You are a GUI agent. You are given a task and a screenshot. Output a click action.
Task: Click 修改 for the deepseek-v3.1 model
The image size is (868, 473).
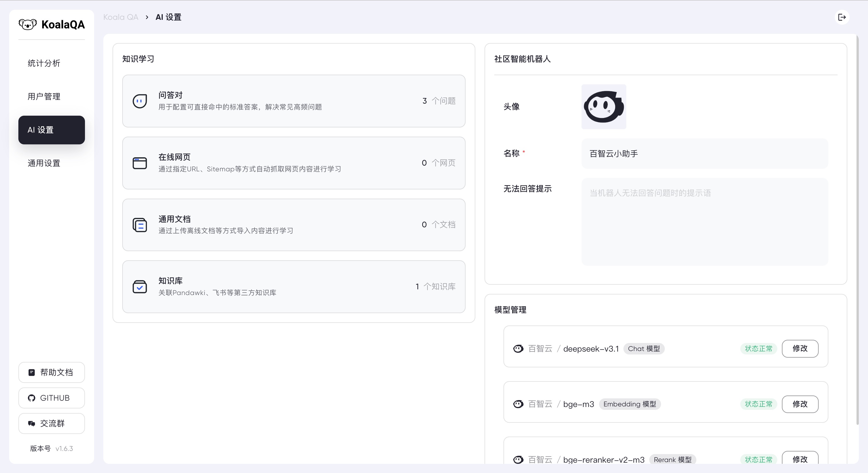800,349
